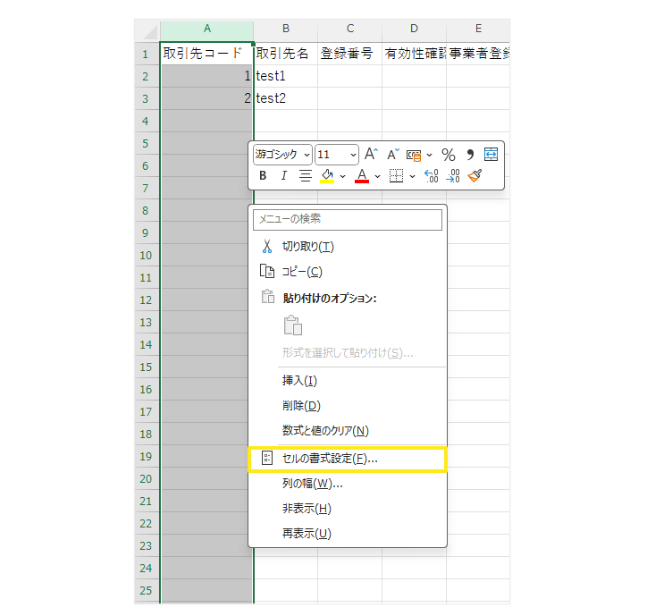This screenshot has width=672, height=616.
Task: Select セルの書式設定 from context menu
Action: coord(330,459)
